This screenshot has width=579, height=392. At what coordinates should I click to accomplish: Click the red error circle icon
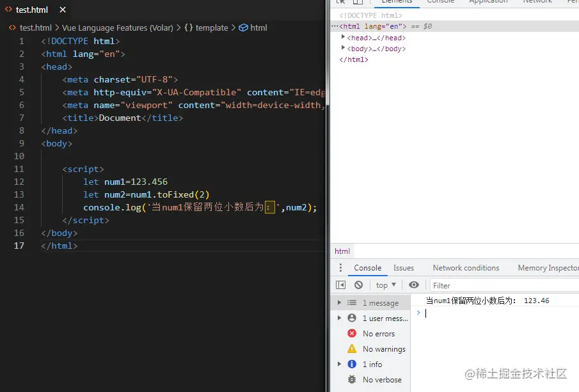(x=352, y=333)
